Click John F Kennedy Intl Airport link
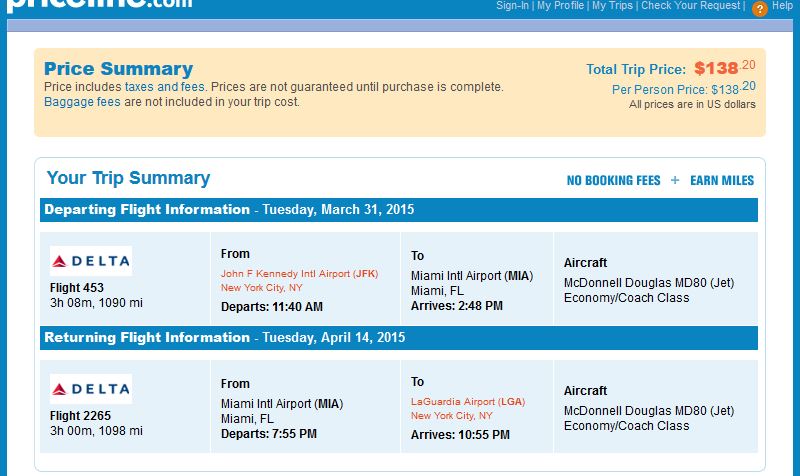This screenshot has width=800, height=476. pos(299,273)
